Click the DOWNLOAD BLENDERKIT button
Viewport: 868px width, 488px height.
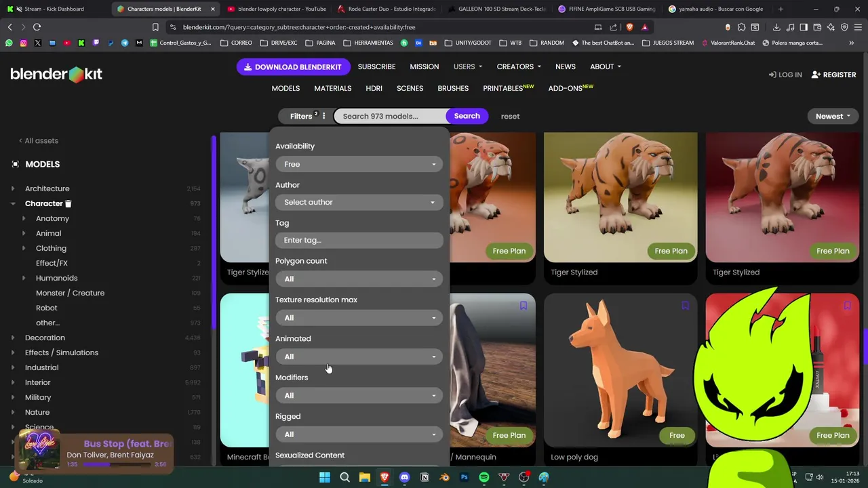(x=294, y=67)
